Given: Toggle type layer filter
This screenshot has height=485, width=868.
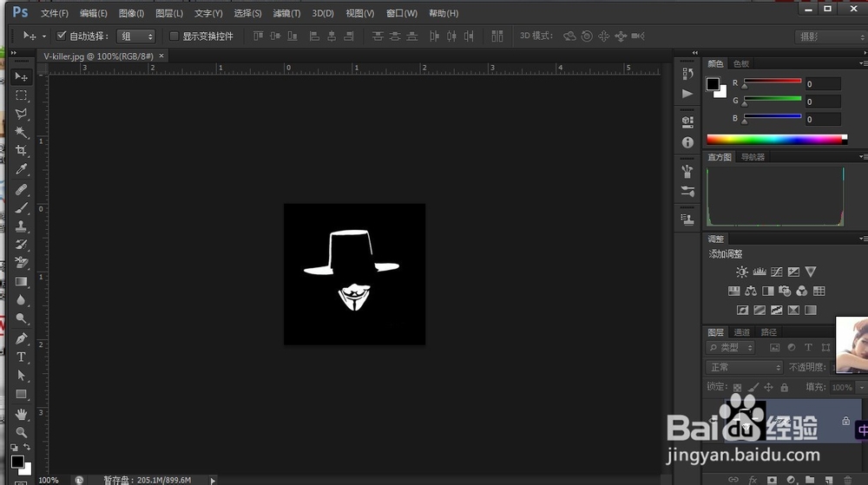Looking at the screenshot, I should pos(808,347).
